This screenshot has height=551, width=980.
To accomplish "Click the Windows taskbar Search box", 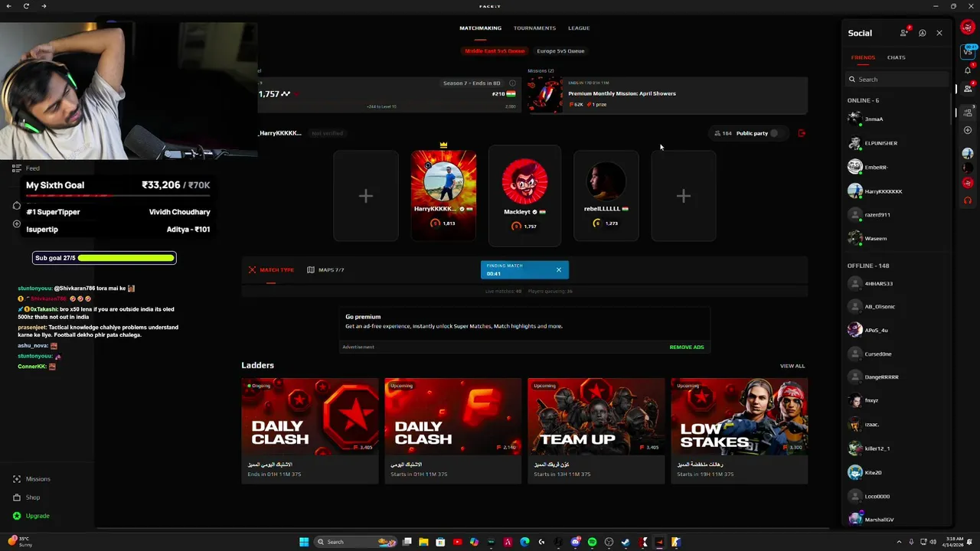I will pyautogui.click(x=356, y=542).
